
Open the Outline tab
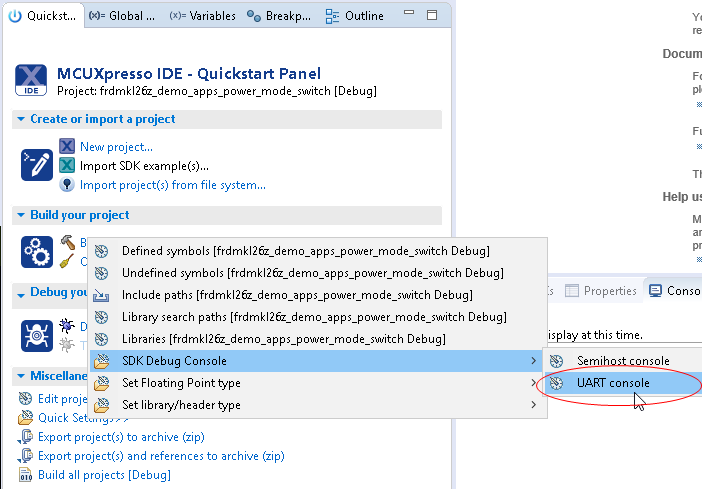(x=355, y=16)
